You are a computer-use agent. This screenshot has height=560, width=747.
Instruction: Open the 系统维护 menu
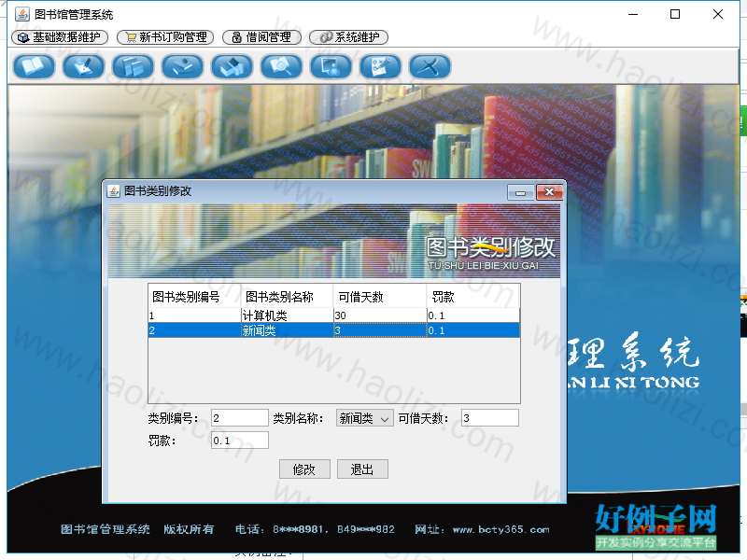[348, 37]
